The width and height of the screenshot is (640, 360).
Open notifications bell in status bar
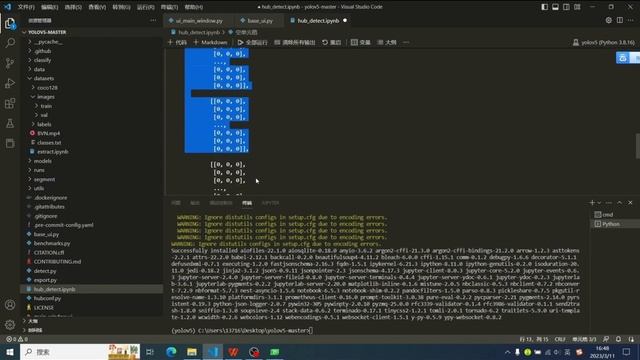(618, 339)
